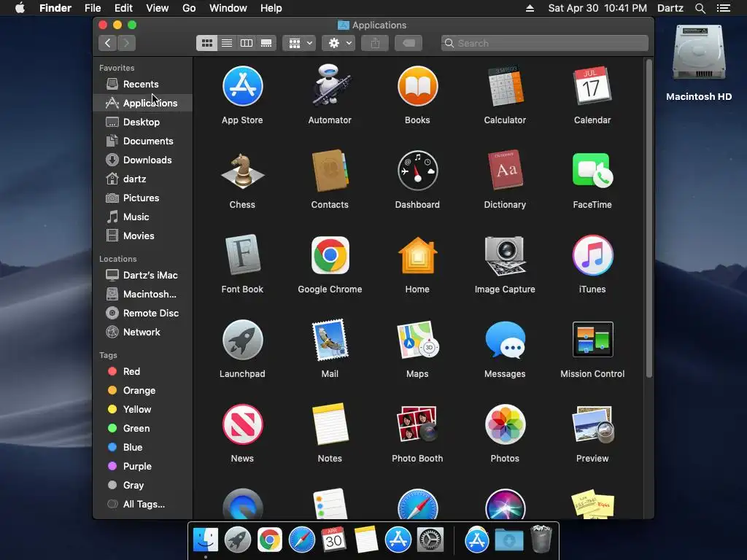Open the Contacts app
The height and width of the screenshot is (560, 747).
pos(330,171)
